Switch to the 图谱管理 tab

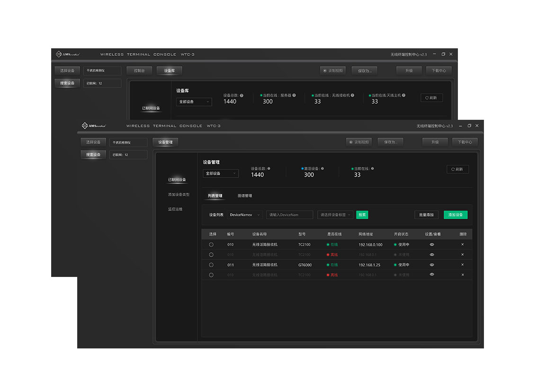click(245, 196)
